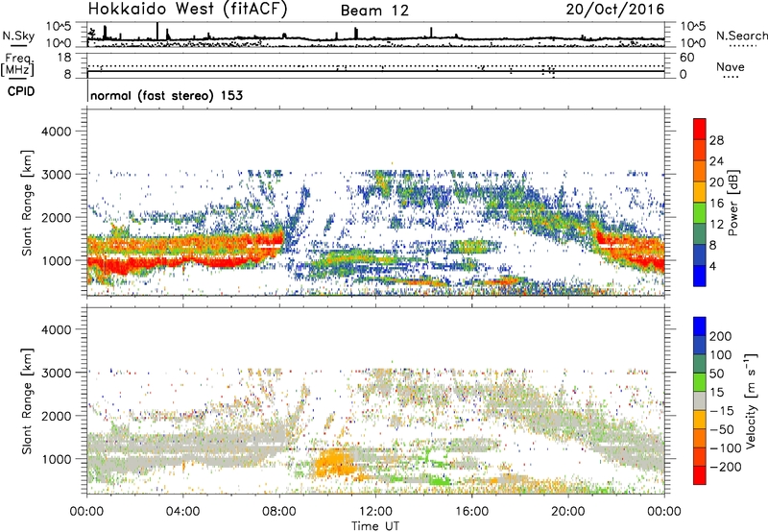The image size is (768, 532).
Task: Click the '20:00' time tick label
Action: pyautogui.click(x=567, y=512)
